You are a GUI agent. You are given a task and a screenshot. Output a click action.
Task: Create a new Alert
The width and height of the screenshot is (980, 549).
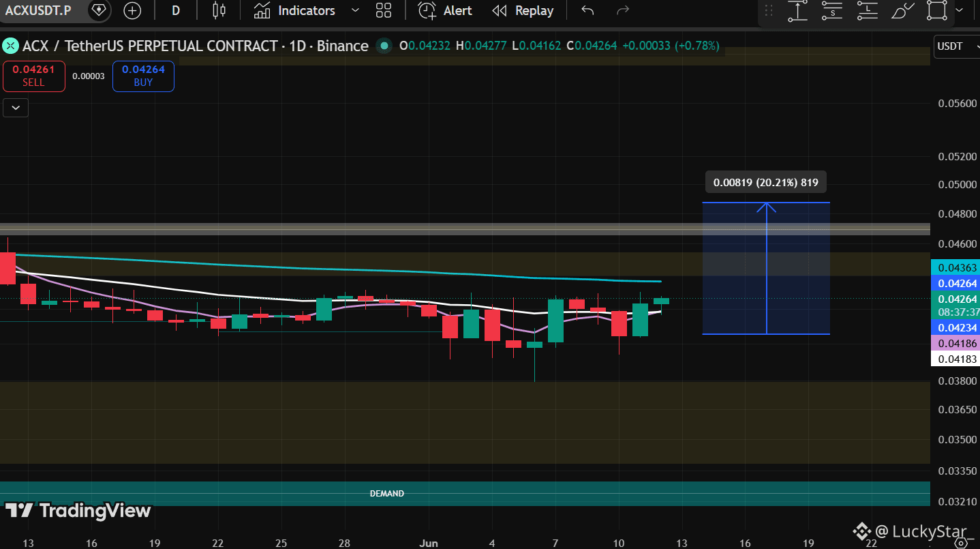tap(445, 10)
